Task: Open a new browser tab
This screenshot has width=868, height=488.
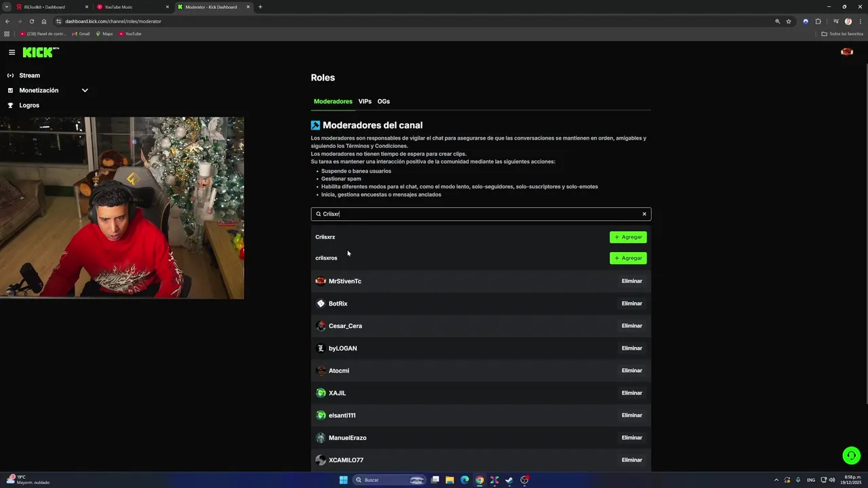Action: pos(260,7)
